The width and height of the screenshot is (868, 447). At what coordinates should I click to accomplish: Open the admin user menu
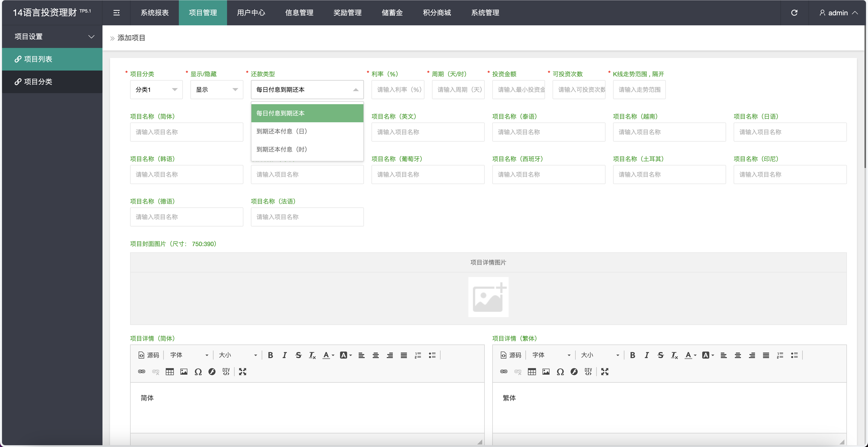point(838,13)
